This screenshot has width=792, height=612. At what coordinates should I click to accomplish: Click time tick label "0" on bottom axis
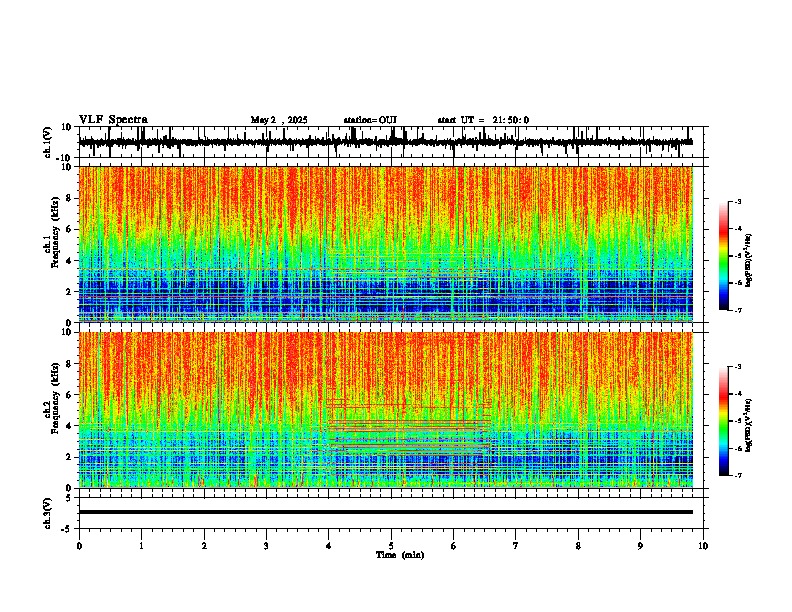[79, 546]
